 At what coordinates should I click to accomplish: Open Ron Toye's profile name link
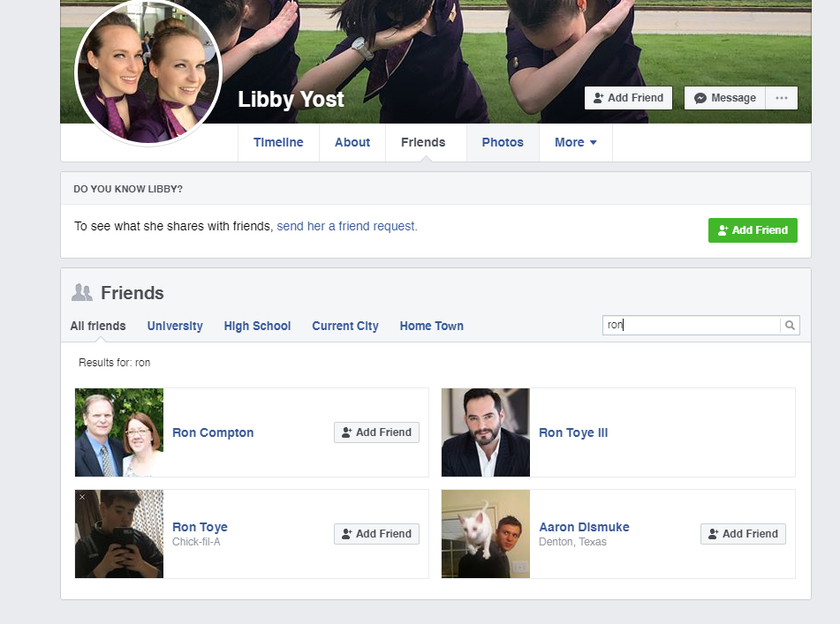click(x=200, y=527)
